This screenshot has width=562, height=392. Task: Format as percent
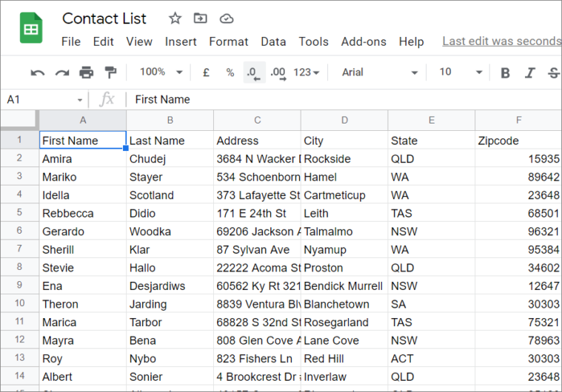pos(230,72)
